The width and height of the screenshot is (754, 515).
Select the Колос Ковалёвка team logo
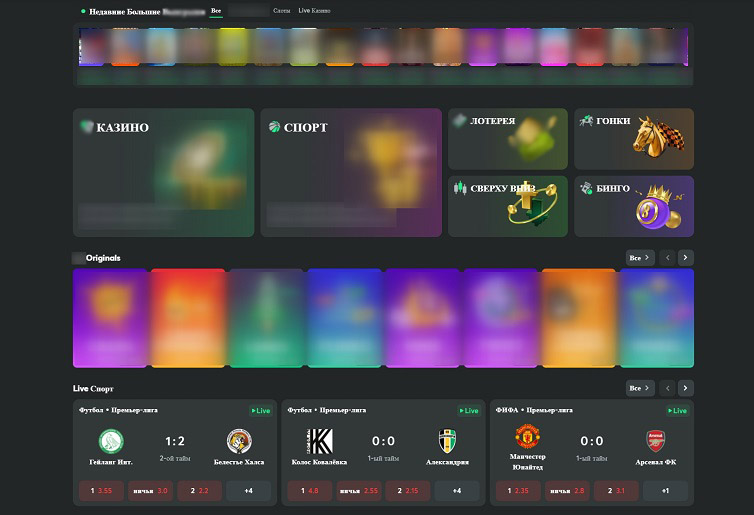coord(320,441)
